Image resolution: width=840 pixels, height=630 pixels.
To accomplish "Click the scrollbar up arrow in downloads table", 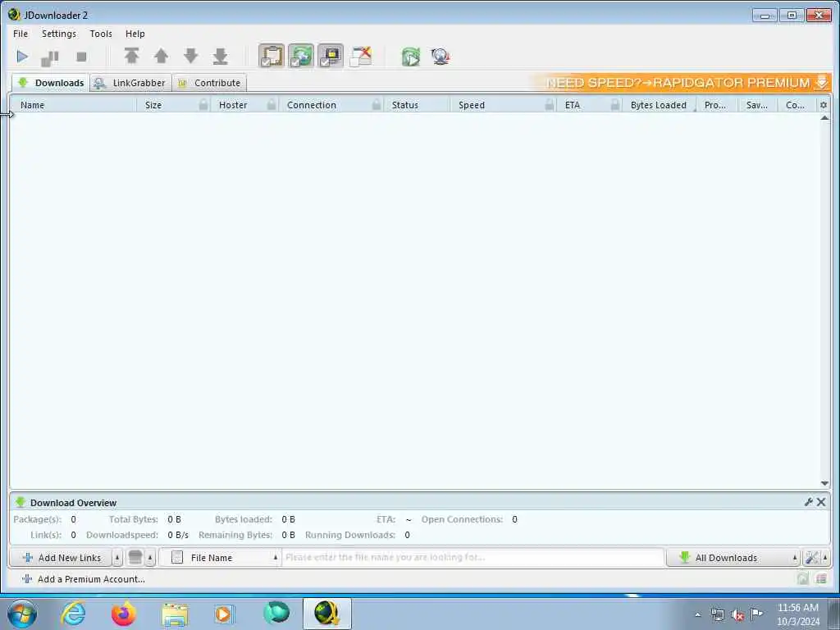I will 825,118.
